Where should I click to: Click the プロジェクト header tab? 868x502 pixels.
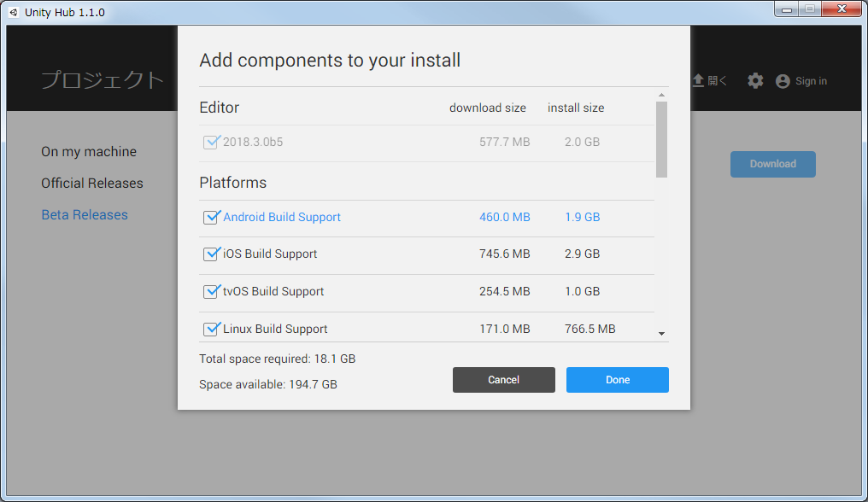(x=103, y=80)
